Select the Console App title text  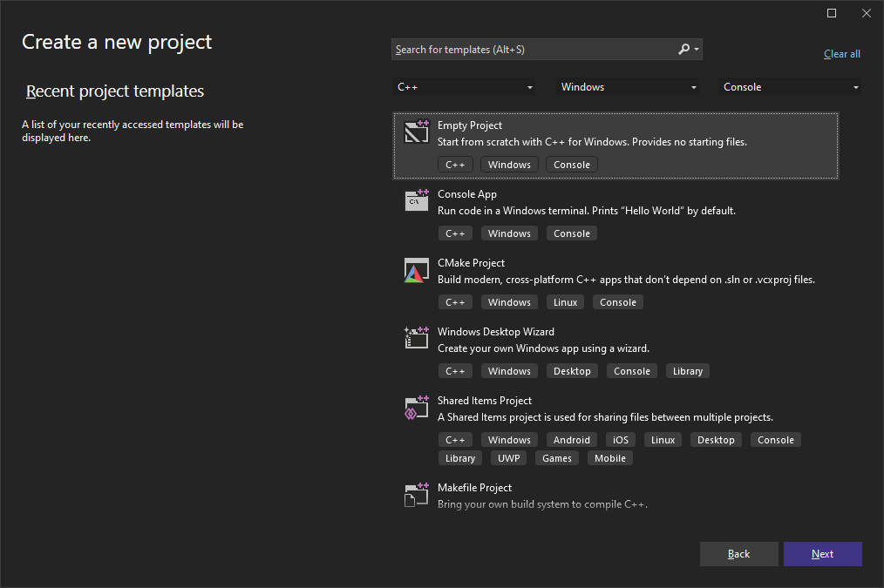pyautogui.click(x=466, y=193)
